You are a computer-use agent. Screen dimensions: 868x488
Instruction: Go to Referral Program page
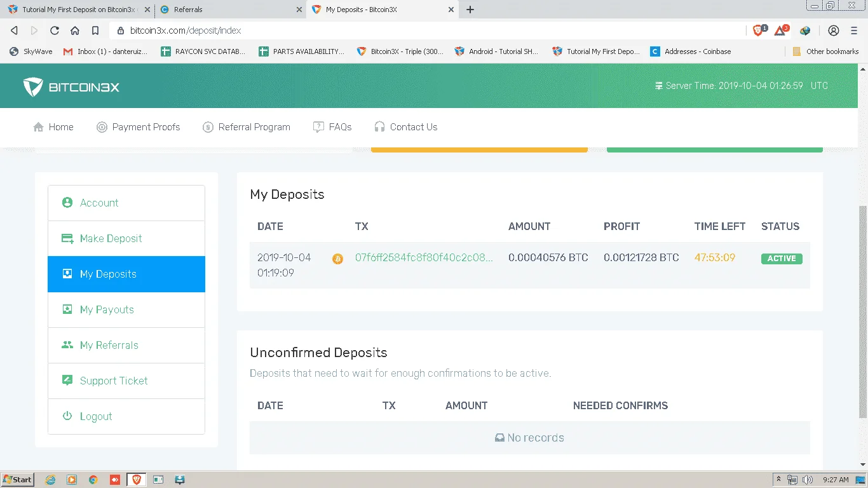(x=247, y=127)
